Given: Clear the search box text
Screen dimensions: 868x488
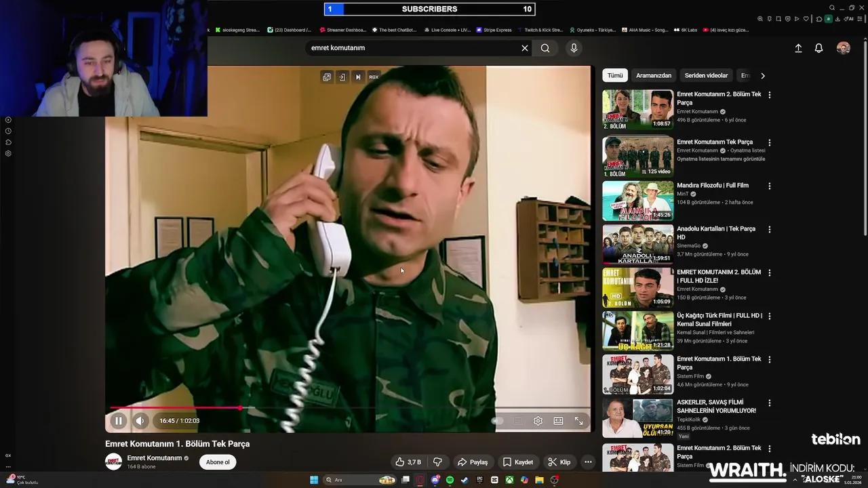Looking at the screenshot, I should click(524, 48).
